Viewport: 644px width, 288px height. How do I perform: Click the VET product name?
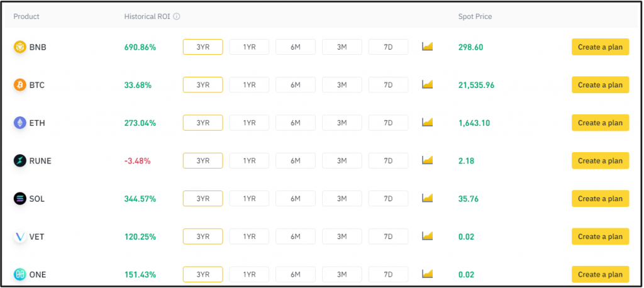[x=36, y=236]
